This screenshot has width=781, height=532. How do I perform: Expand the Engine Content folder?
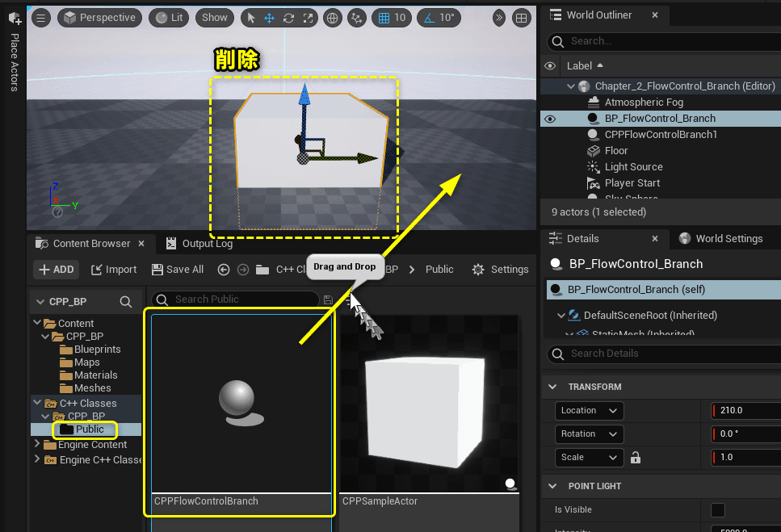(x=37, y=443)
